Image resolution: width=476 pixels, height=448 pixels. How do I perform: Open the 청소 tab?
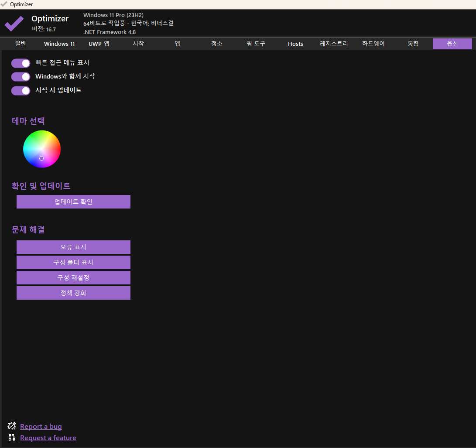pos(217,44)
